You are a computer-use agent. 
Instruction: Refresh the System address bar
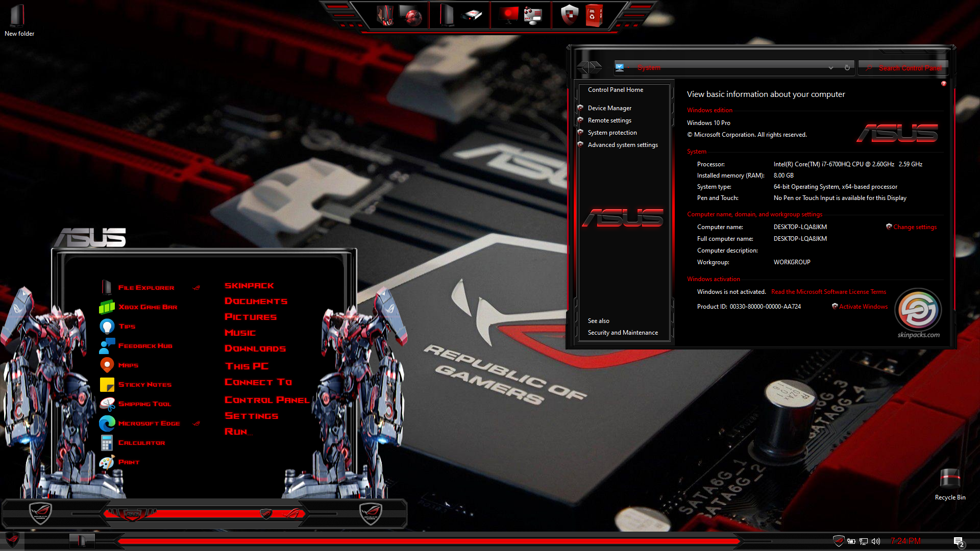(847, 68)
